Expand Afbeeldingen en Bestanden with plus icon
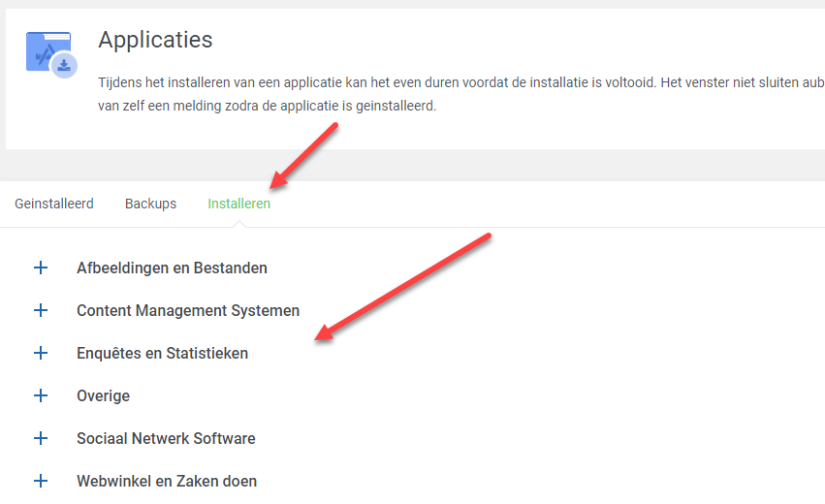 [41, 268]
